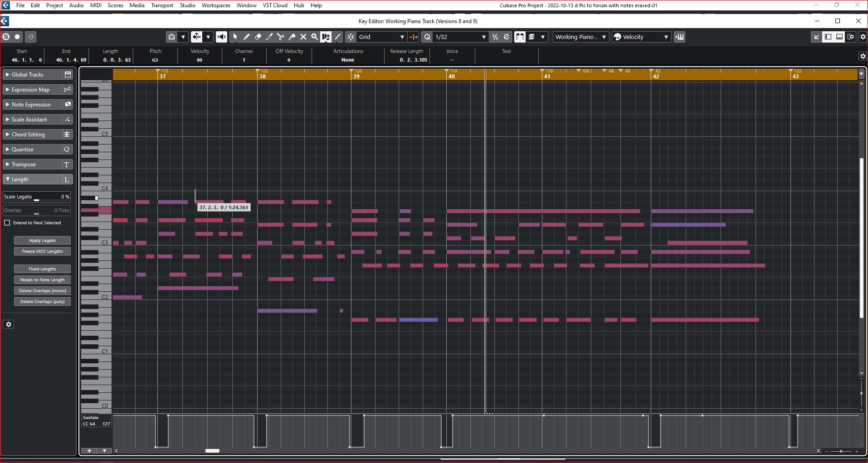Screen dimensions: 868x463
Task: Expand the Global Tracks section
Action: [32, 75]
